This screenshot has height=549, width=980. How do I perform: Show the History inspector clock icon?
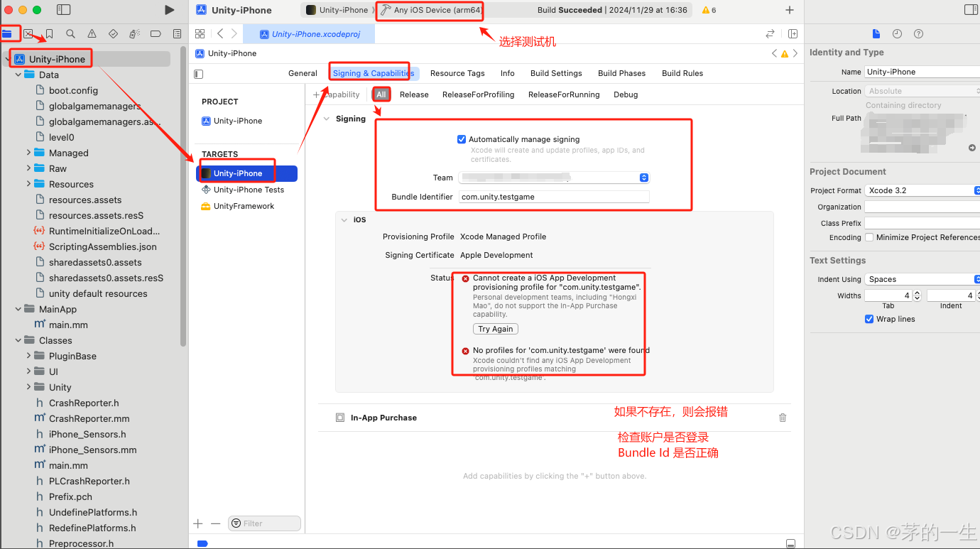(897, 33)
